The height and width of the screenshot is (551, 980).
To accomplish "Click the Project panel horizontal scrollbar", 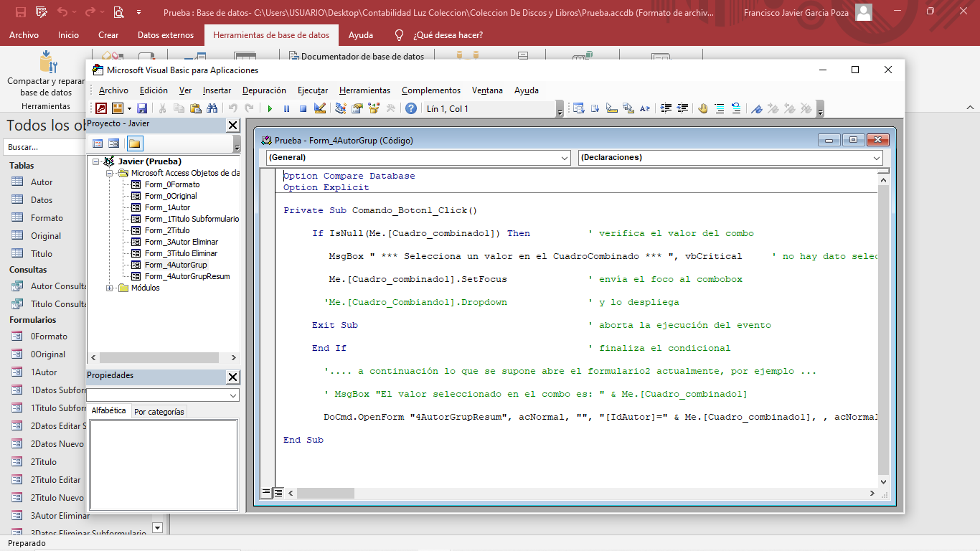I will [x=163, y=357].
